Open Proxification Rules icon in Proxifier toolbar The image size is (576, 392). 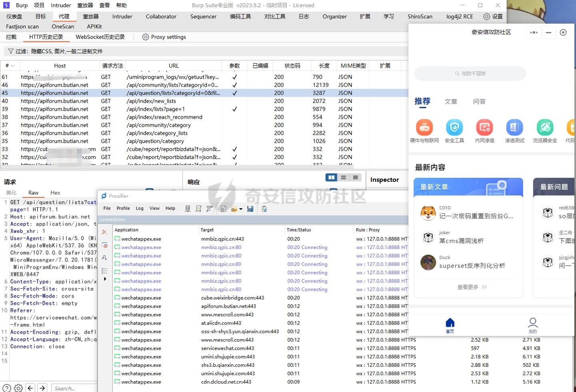point(198,209)
